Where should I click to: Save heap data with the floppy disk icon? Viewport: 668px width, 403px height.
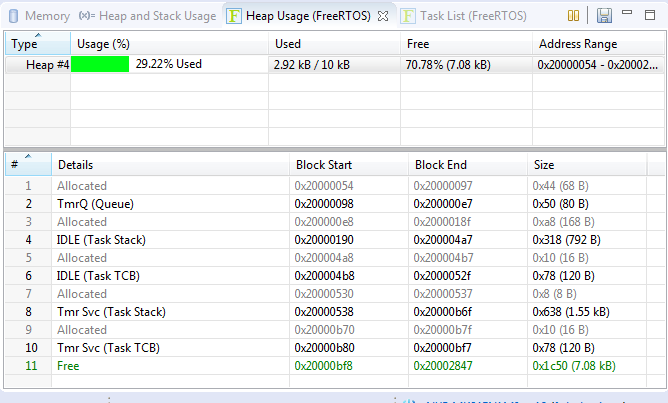[x=604, y=16]
